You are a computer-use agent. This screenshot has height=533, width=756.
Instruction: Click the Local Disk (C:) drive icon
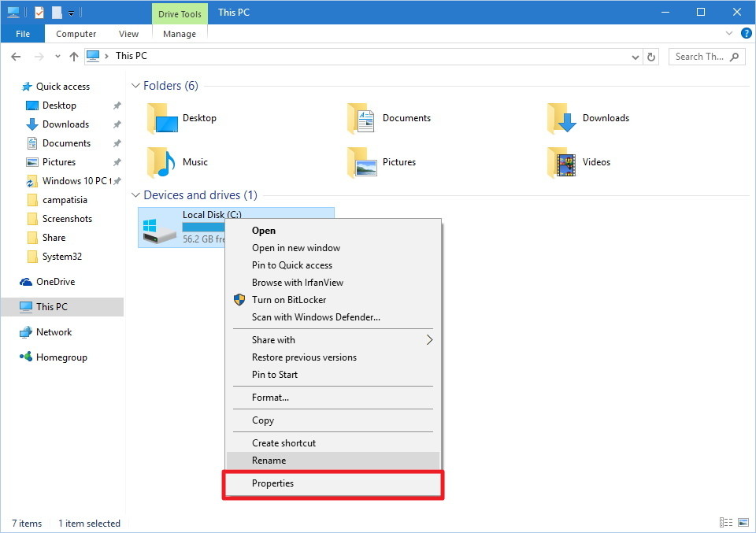coord(160,231)
